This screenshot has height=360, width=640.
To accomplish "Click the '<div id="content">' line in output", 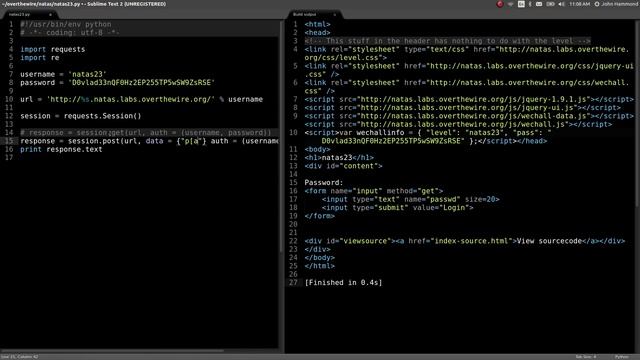I will 343,166.
